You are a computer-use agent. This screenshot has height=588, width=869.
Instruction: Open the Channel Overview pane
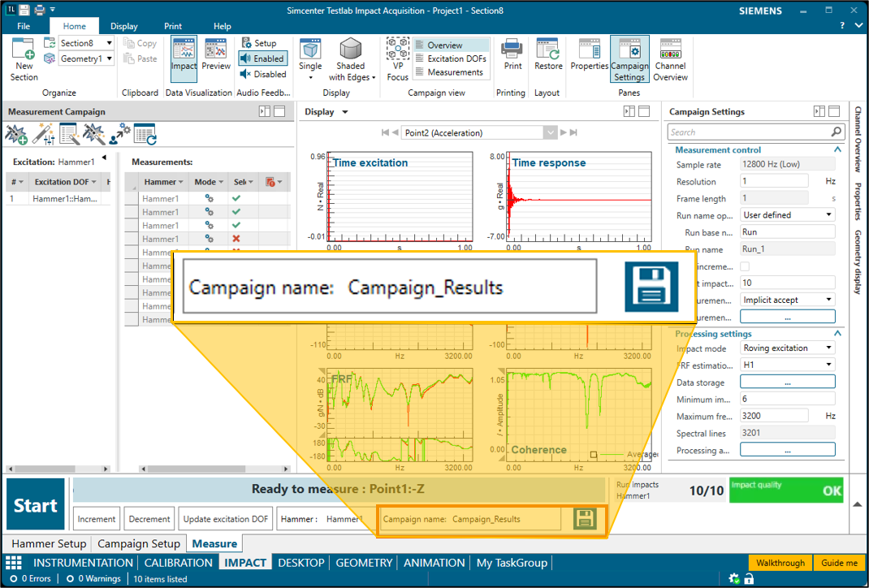tap(670, 59)
